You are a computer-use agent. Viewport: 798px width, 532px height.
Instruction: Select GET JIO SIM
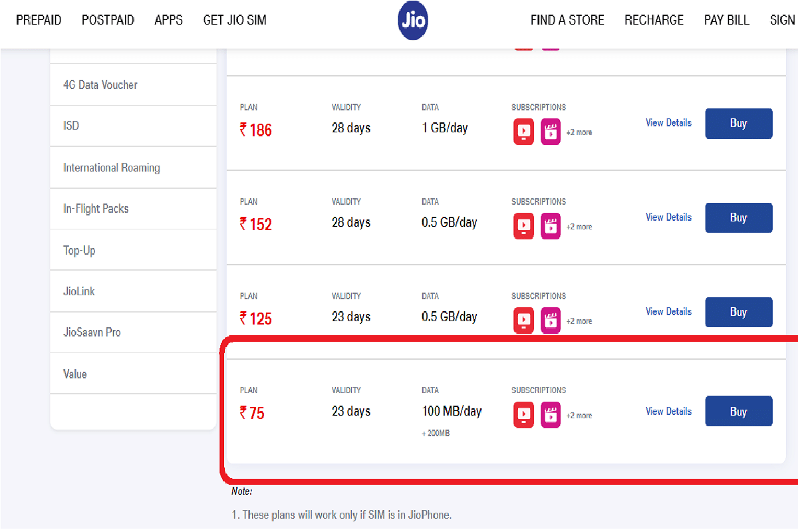click(x=235, y=20)
